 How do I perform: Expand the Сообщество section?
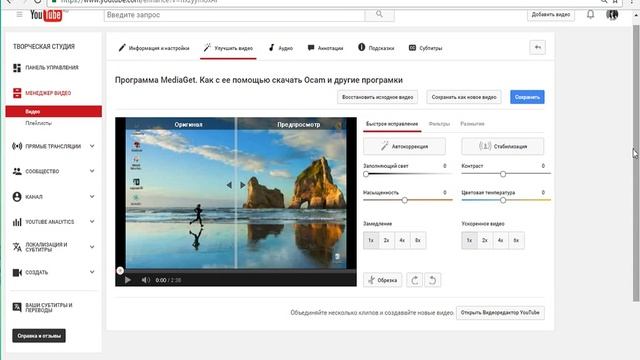click(92, 171)
